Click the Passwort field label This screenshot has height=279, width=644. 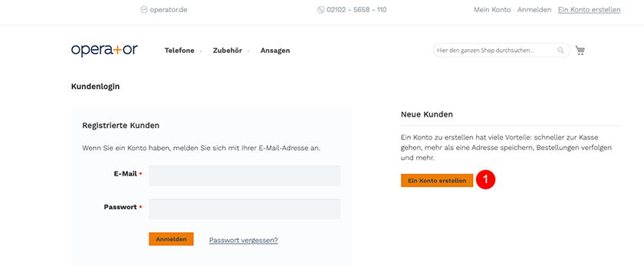point(120,207)
